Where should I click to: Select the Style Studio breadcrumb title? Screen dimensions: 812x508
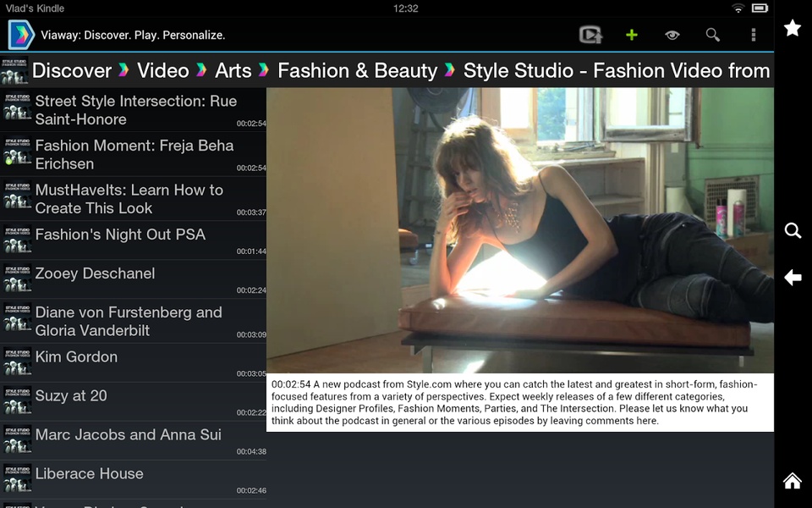coord(617,70)
